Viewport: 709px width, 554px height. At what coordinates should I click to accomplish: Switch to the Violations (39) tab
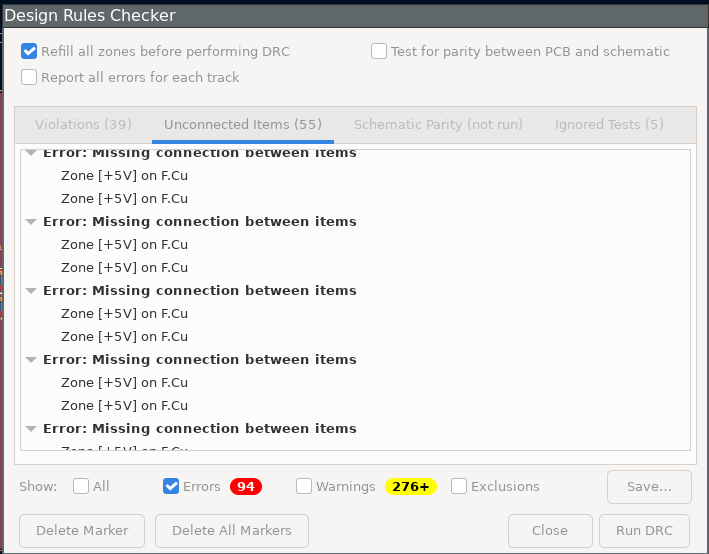coord(83,125)
